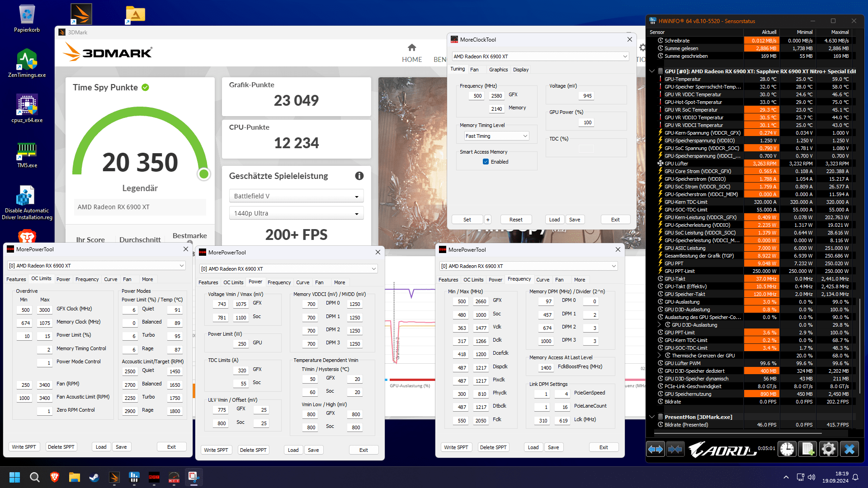Open Features tab in Power MorePowerTool window
Image resolution: width=868 pixels, height=488 pixels.
click(x=208, y=282)
